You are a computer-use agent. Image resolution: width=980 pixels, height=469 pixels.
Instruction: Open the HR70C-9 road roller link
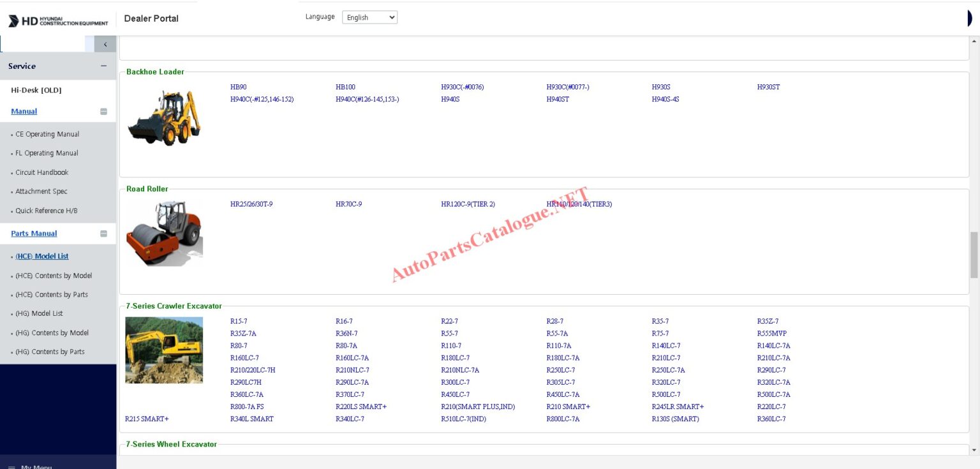(348, 204)
